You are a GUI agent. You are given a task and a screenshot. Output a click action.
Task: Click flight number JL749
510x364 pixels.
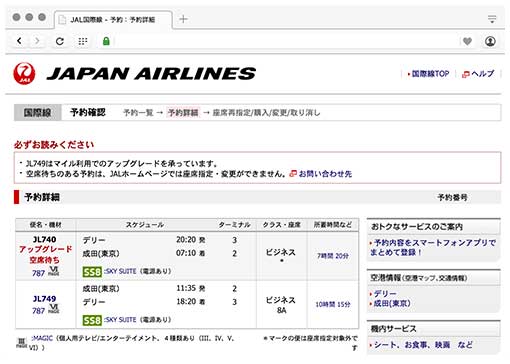(45, 298)
